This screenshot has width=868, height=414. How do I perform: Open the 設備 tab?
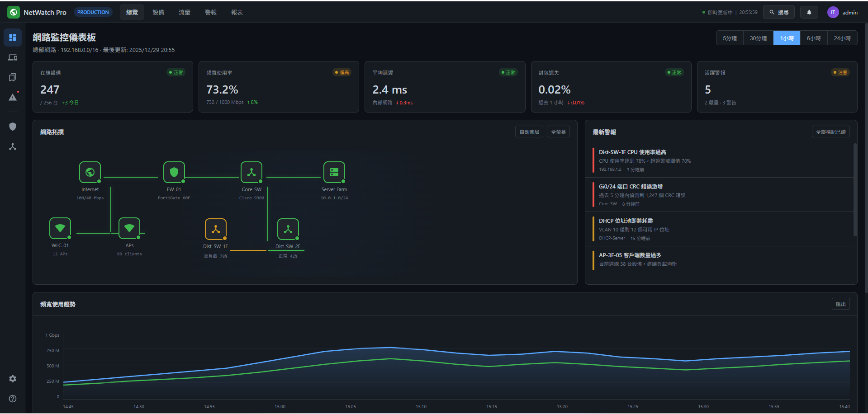(x=158, y=13)
